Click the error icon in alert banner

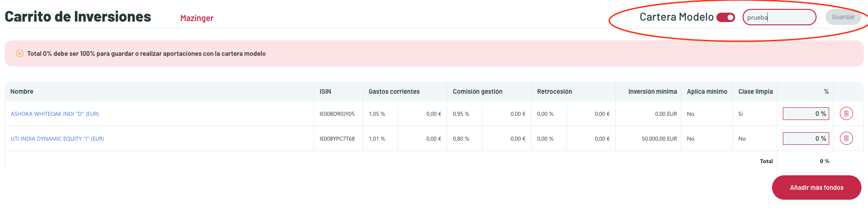20,53
